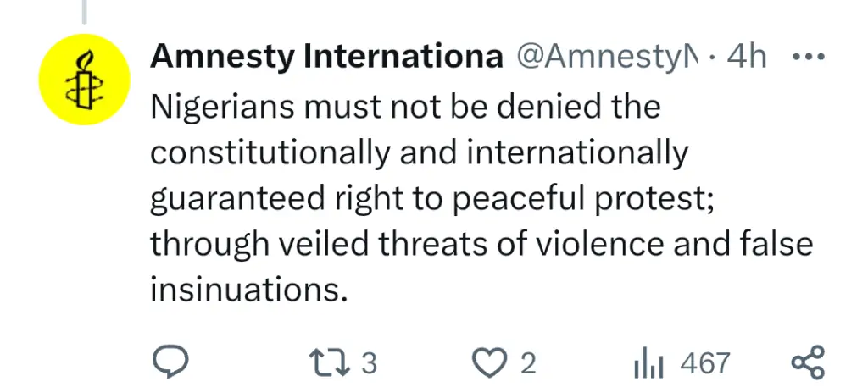Like the tweet with the heart icon
This screenshot has height=387, width=868.
(x=487, y=362)
